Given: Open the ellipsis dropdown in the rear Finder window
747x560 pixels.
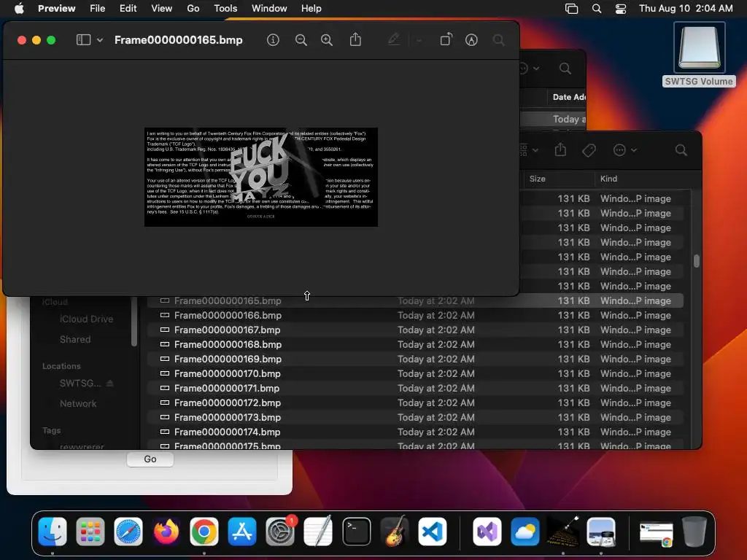Looking at the screenshot, I should coord(530,69).
